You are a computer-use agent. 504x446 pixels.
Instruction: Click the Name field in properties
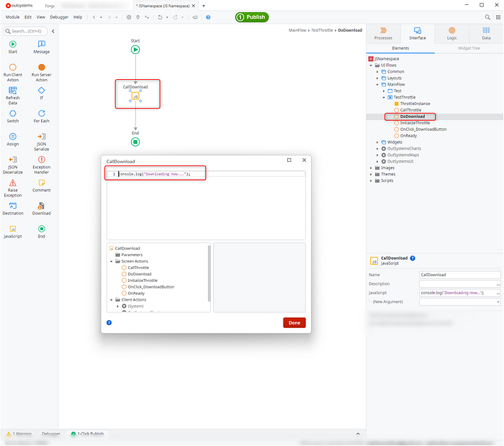459,275
